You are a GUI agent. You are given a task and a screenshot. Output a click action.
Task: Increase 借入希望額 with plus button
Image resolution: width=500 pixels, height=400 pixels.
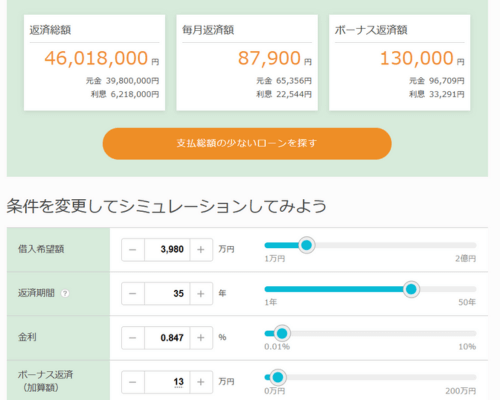[201, 250]
